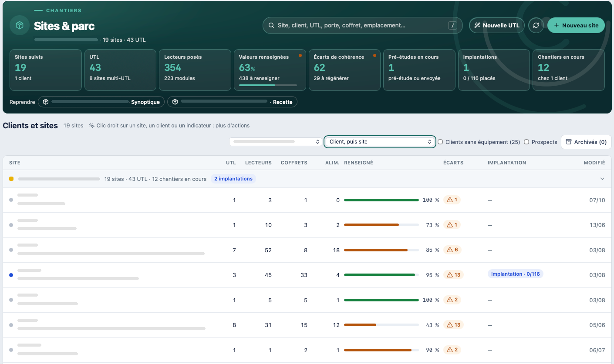Sort by the LECTEURS column header
The width and height of the screenshot is (614, 364).
[x=258, y=163]
